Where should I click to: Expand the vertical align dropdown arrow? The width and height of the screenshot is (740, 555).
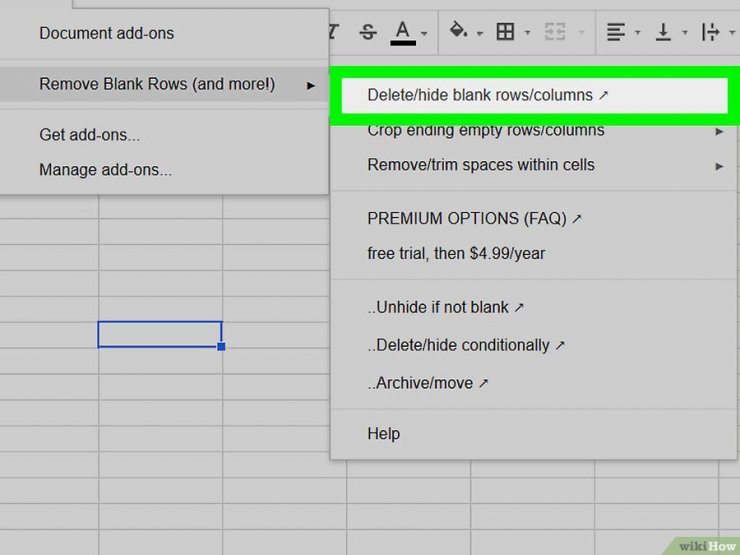click(x=684, y=33)
